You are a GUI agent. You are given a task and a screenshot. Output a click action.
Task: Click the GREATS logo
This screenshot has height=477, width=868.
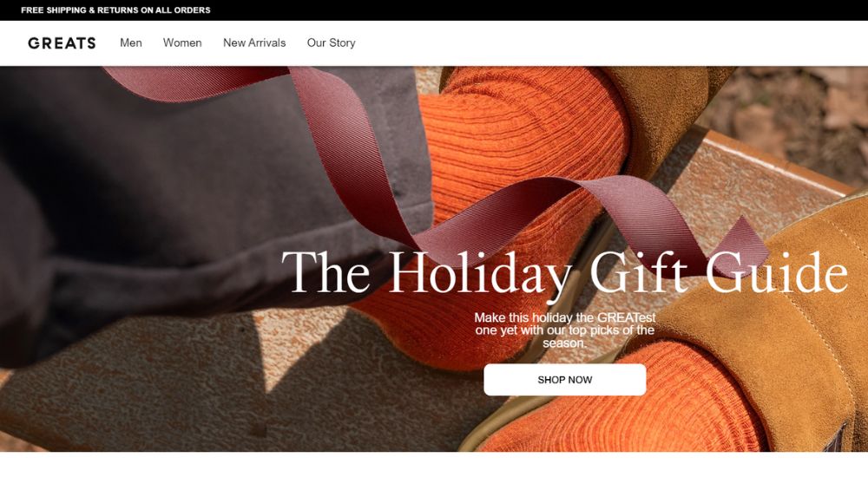click(x=62, y=43)
